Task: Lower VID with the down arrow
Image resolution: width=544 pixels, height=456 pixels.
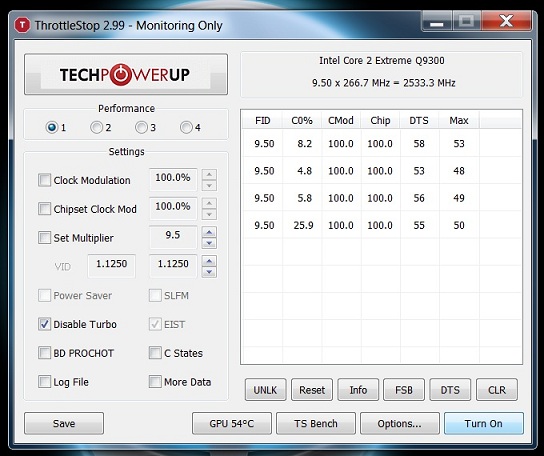Action: [x=209, y=272]
